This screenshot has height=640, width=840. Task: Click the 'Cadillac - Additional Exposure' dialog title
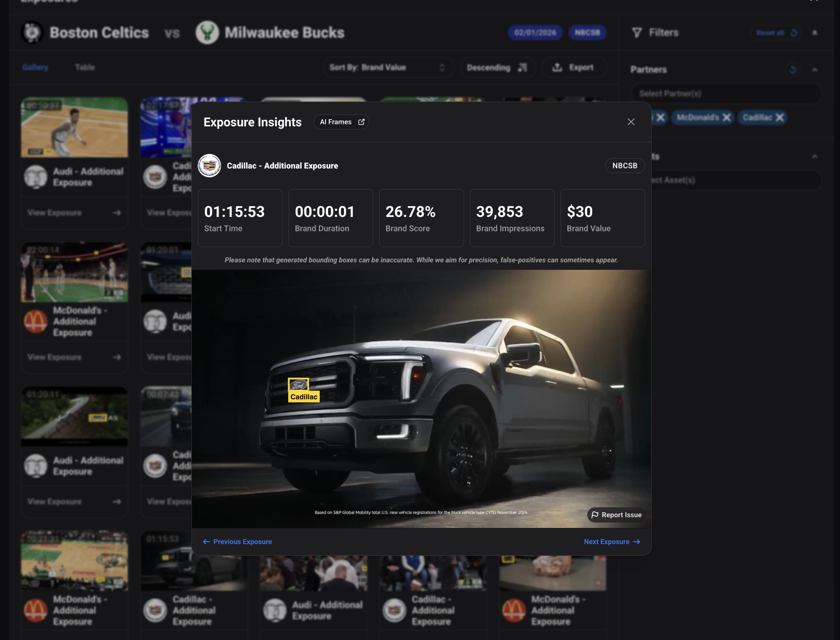tap(282, 166)
